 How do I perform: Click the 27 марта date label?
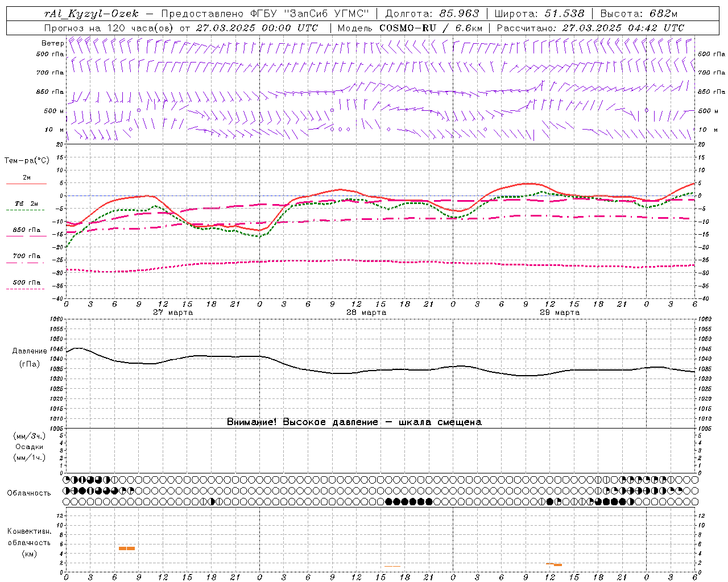173,313
